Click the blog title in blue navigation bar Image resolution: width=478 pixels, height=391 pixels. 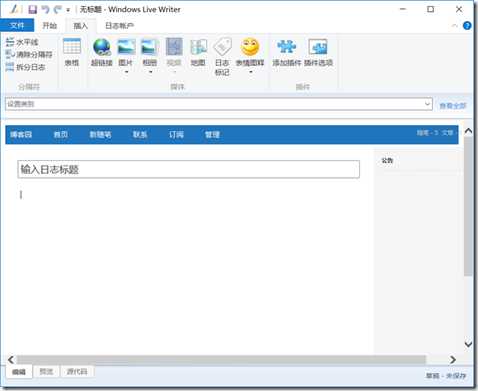[21, 134]
